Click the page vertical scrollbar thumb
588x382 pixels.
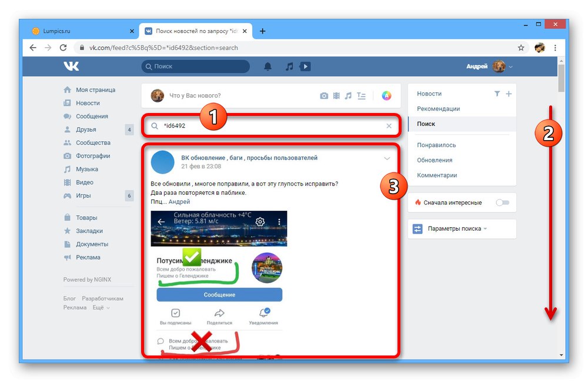pos(561,78)
